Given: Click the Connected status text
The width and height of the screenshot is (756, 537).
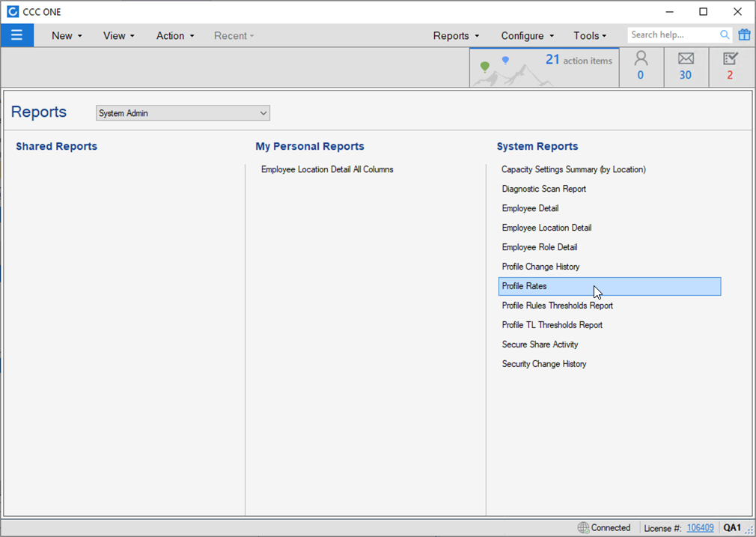Looking at the screenshot, I should click(610, 528).
